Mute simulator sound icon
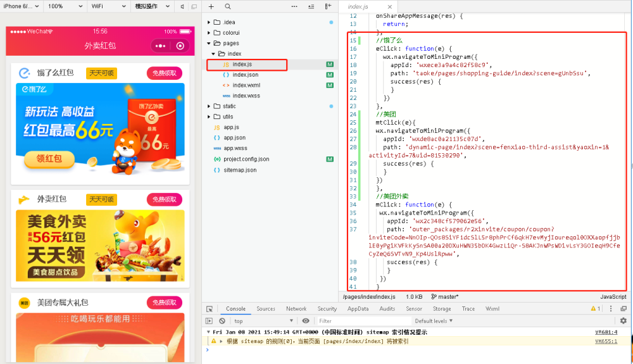This screenshot has height=364, width=633. click(182, 6)
